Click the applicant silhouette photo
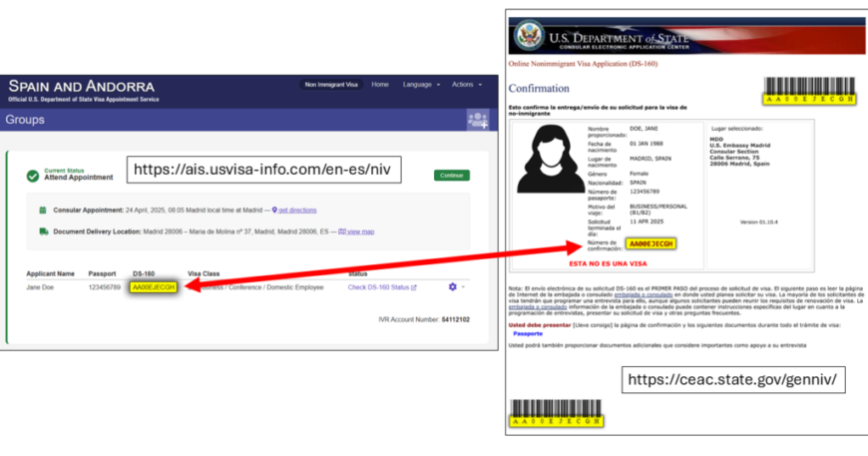This screenshot has width=868, height=456. (x=551, y=160)
